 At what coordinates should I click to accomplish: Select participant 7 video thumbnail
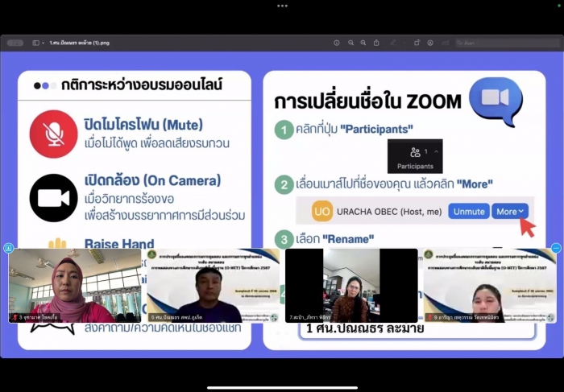(x=351, y=286)
